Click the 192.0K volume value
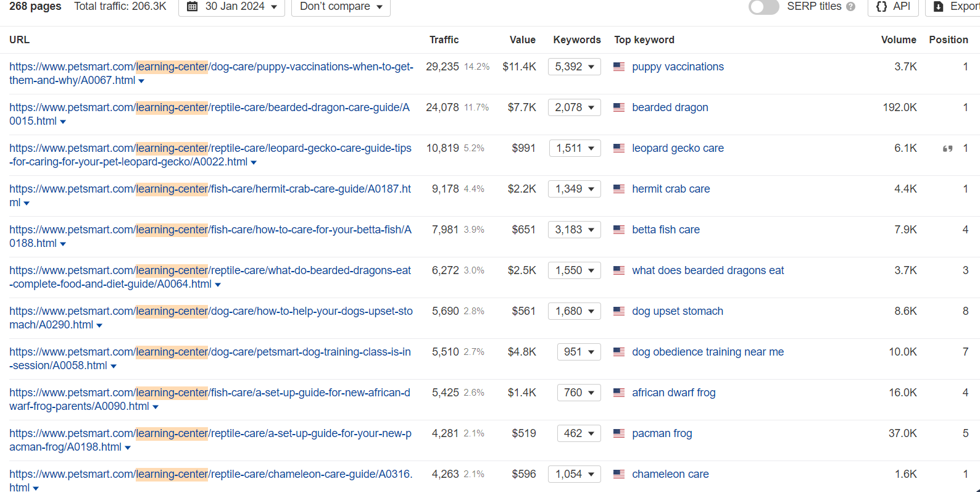This screenshot has height=492, width=980. [900, 107]
